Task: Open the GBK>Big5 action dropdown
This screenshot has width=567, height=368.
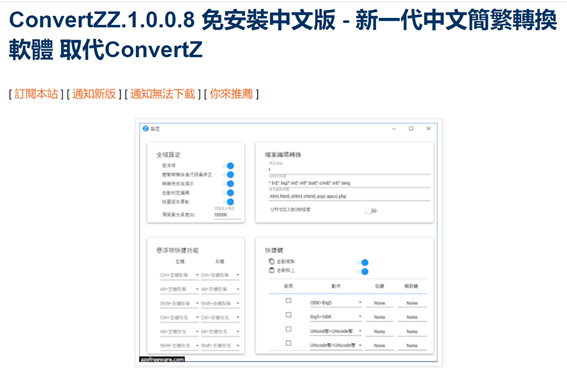Action: click(336, 303)
